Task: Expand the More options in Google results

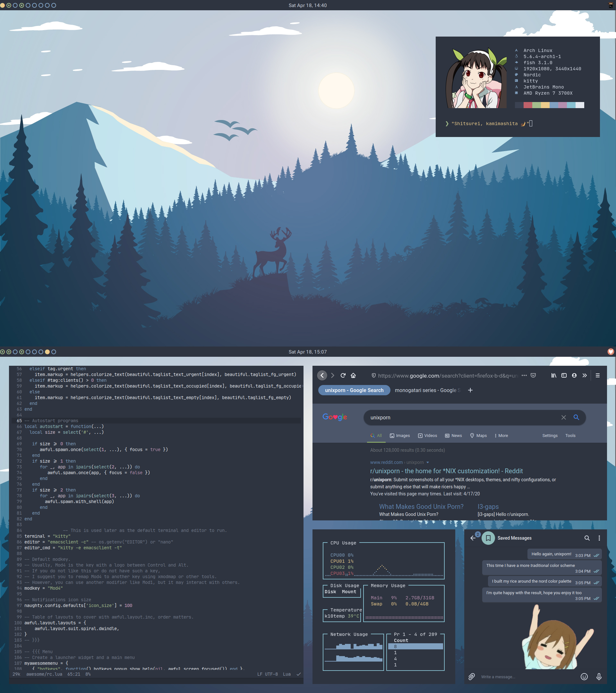Action: point(501,436)
